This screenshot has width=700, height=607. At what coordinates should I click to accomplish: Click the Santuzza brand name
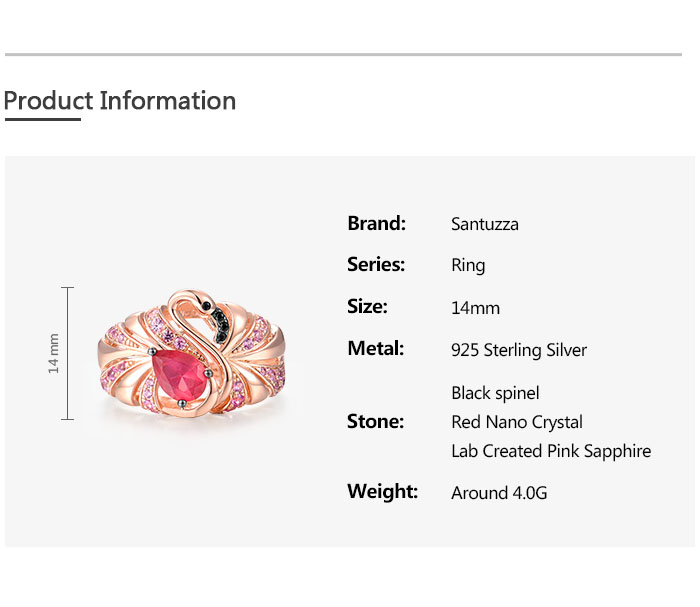point(485,224)
